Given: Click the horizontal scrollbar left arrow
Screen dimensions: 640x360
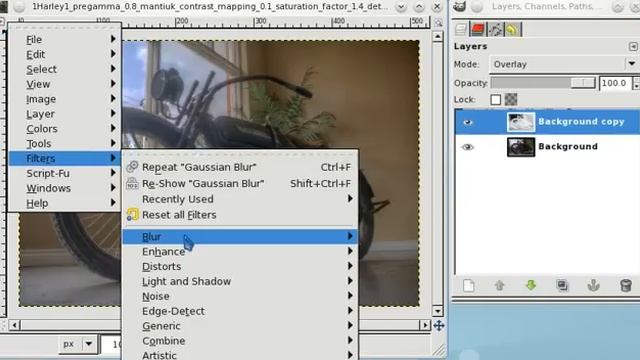Looking at the screenshot, I should click(14, 325).
